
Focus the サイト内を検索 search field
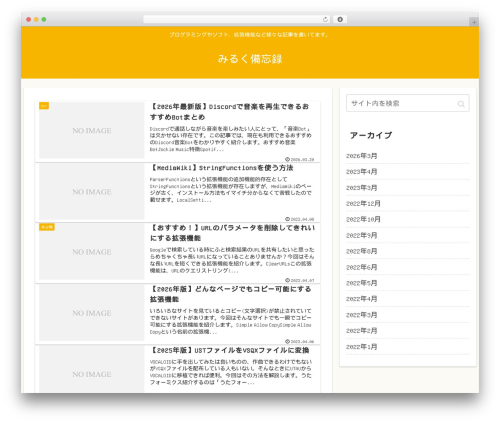coord(408,103)
